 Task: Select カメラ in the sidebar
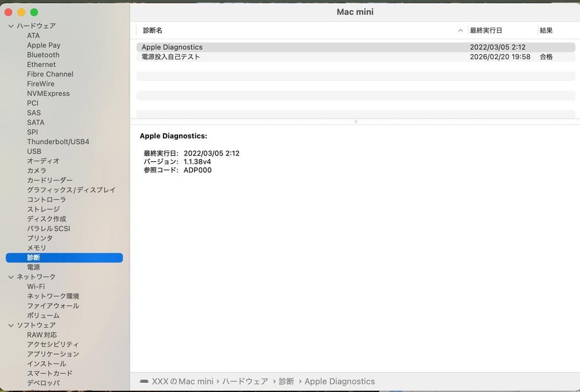37,170
